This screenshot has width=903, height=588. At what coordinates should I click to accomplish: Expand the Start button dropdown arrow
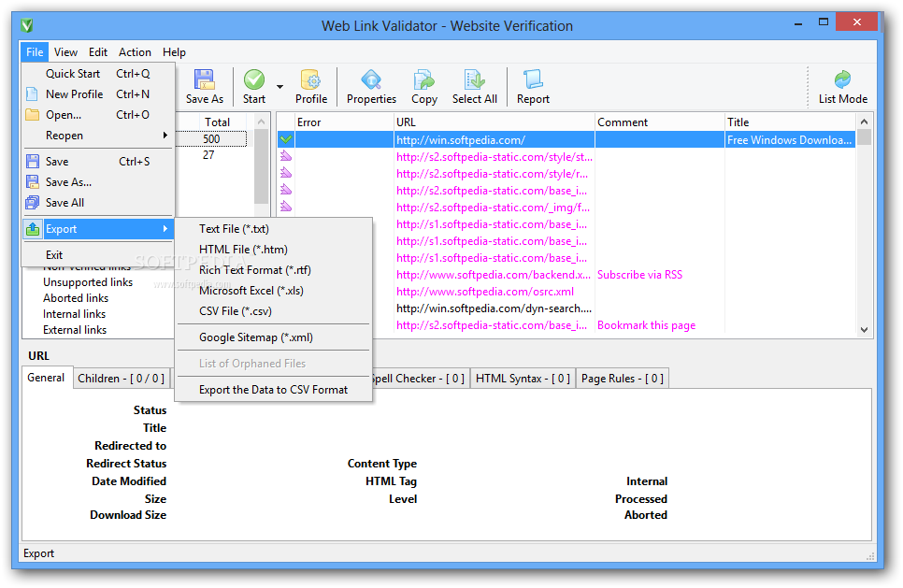pos(279,87)
